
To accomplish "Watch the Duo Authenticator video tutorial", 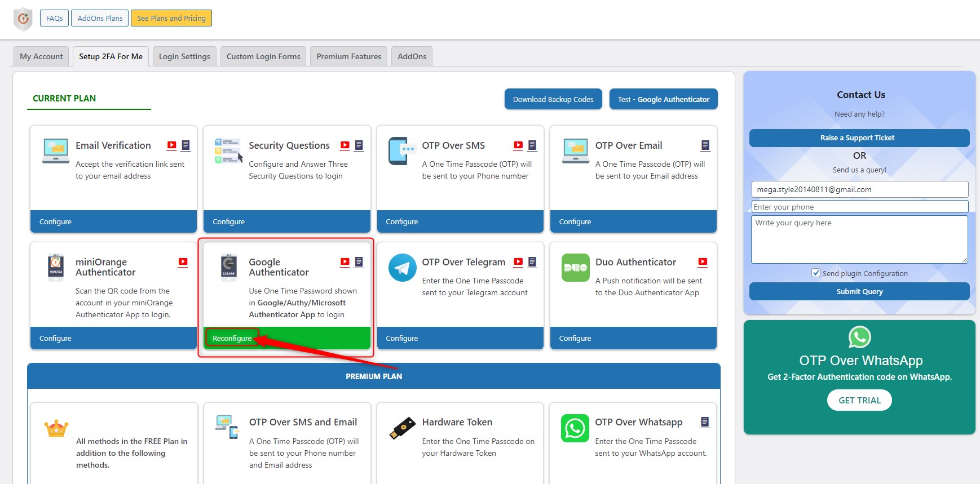I will tap(703, 261).
